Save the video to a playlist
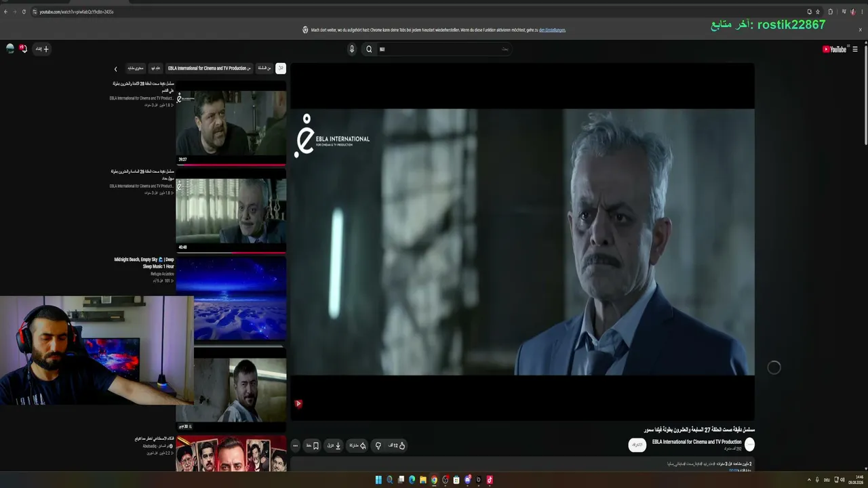 tap(313, 445)
